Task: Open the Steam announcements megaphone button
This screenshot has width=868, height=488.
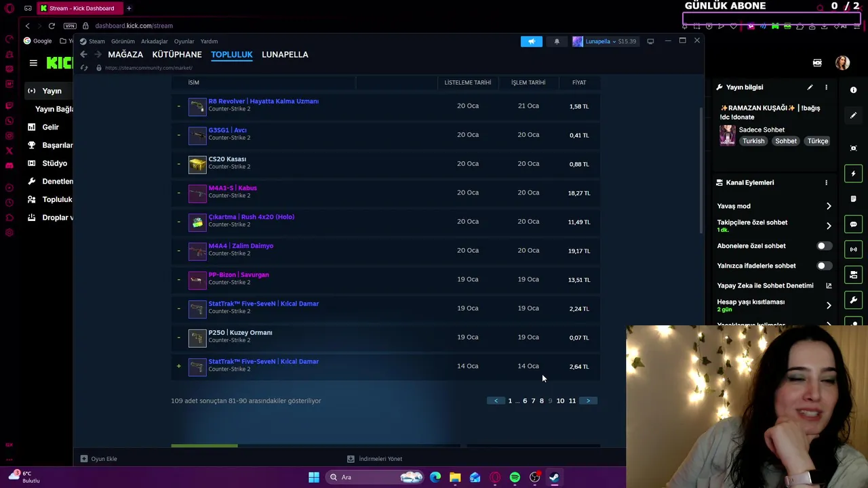Action: (x=532, y=41)
